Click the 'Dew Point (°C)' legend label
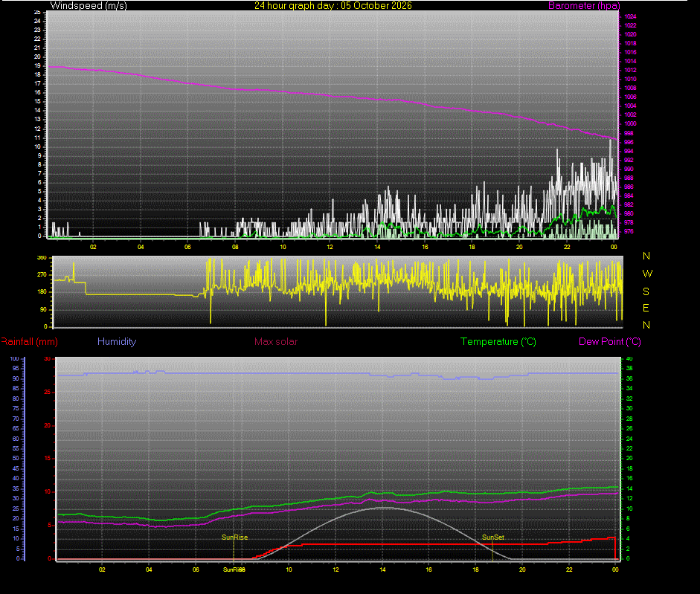 point(610,342)
